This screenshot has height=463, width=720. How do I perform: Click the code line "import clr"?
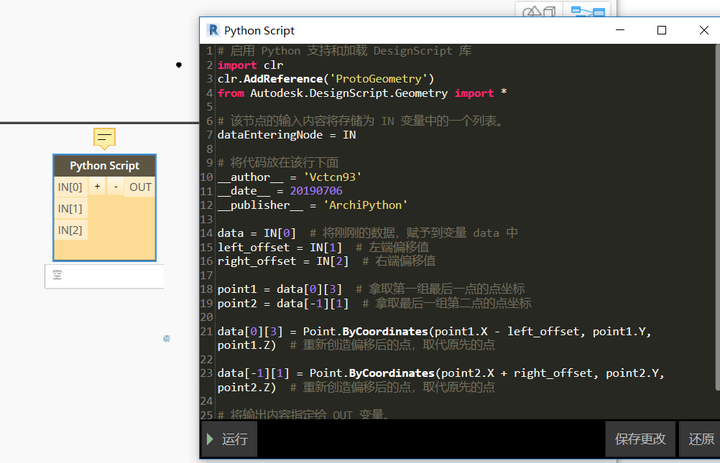250,65
